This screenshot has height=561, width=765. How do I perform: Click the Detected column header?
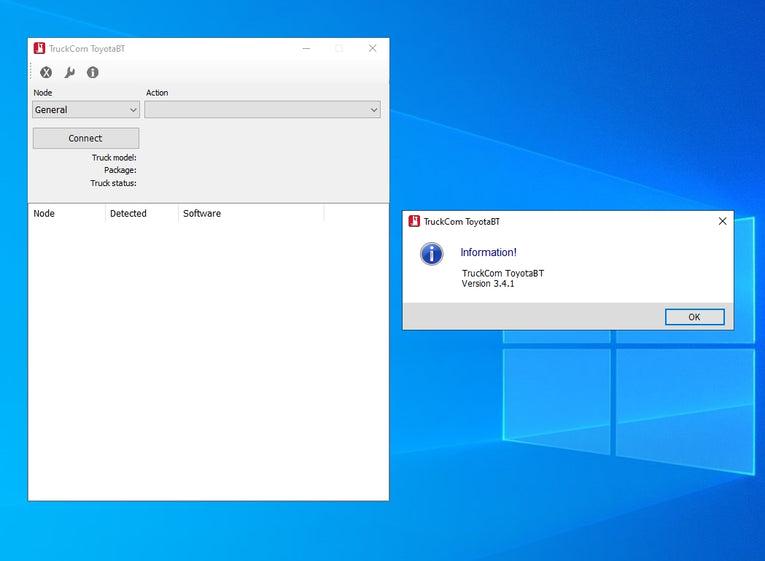pos(141,213)
